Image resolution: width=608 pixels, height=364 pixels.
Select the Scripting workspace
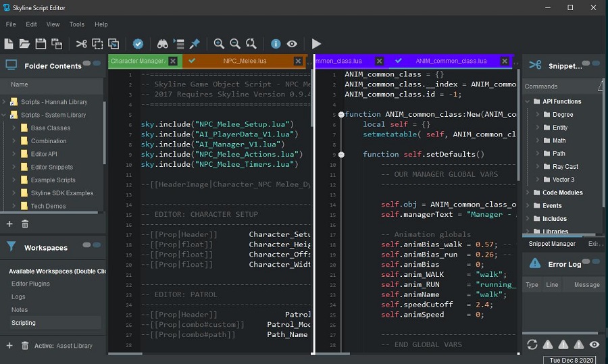55,323
